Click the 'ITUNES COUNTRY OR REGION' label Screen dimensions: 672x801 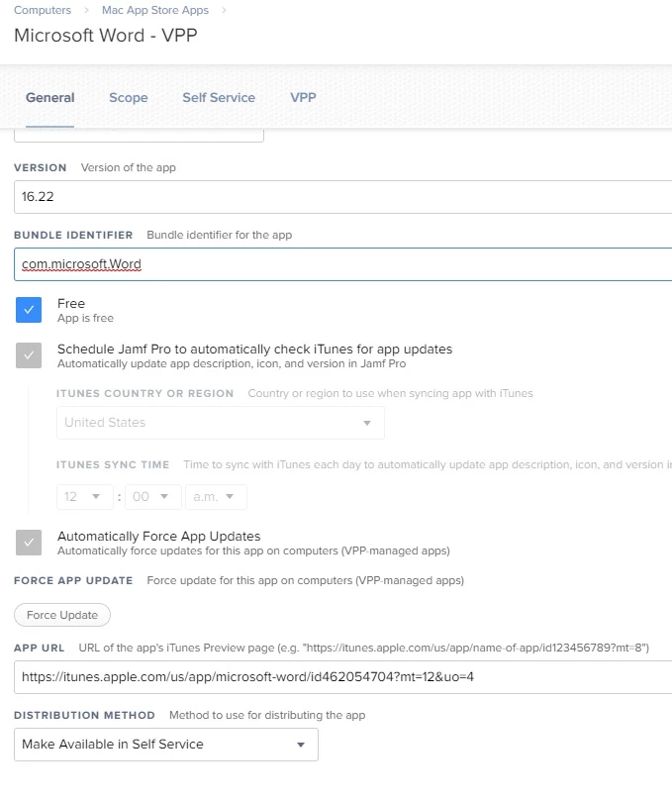coord(145,393)
